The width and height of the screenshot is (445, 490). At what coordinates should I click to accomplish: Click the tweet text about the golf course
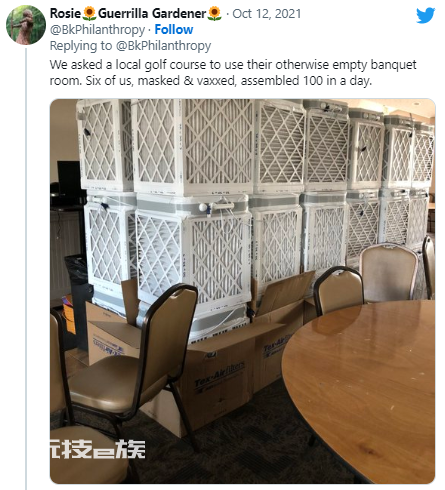click(x=233, y=72)
